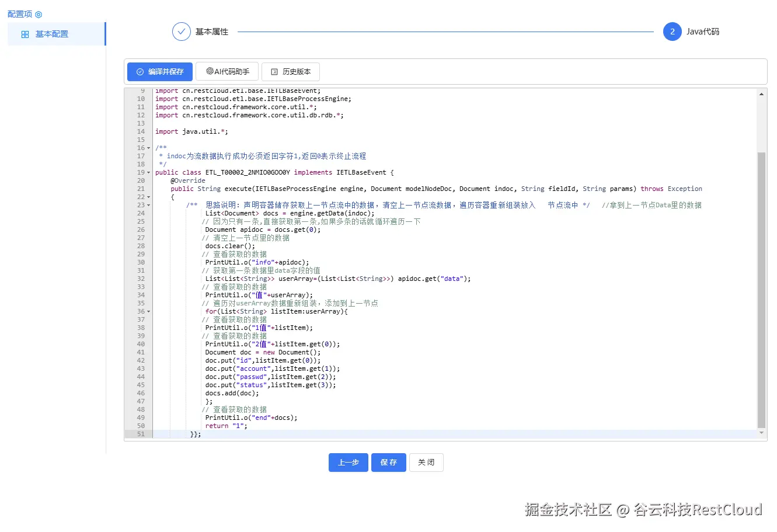Image resolution: width=777 pixels, height=532 pixels.
Task: Click 'Document apidoc = docs.get(0);' line
Action: [x=263, y=230]
